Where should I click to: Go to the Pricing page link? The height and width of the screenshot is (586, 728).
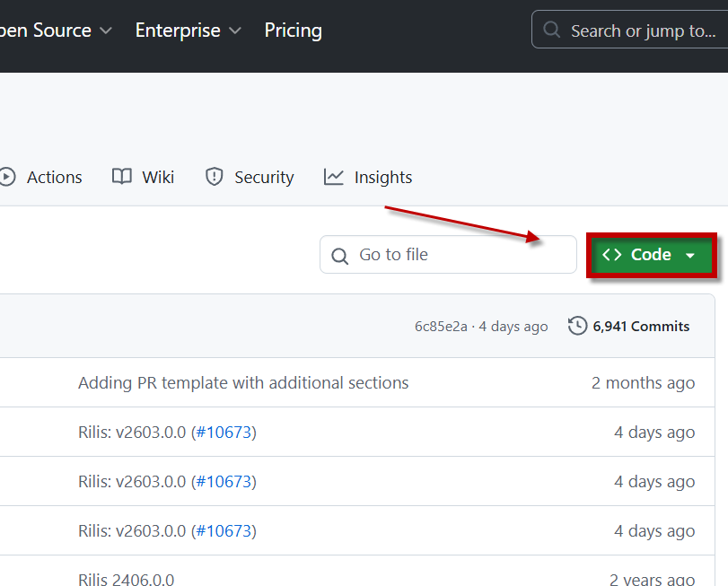[x=293, y=31]
